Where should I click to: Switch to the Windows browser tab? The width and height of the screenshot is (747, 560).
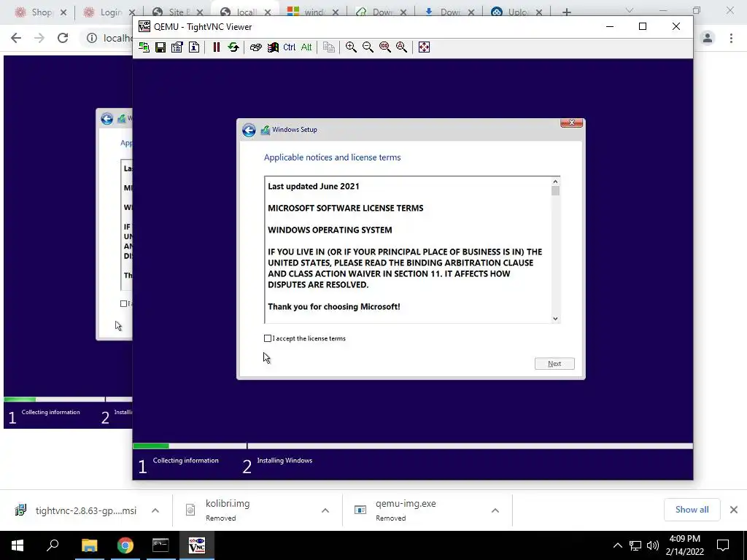pyautogui.click(x=307, y=12)
